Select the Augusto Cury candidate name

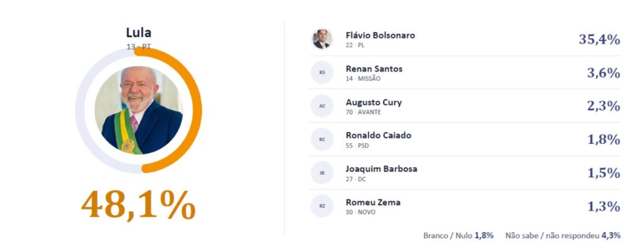[x=374, y=102]
